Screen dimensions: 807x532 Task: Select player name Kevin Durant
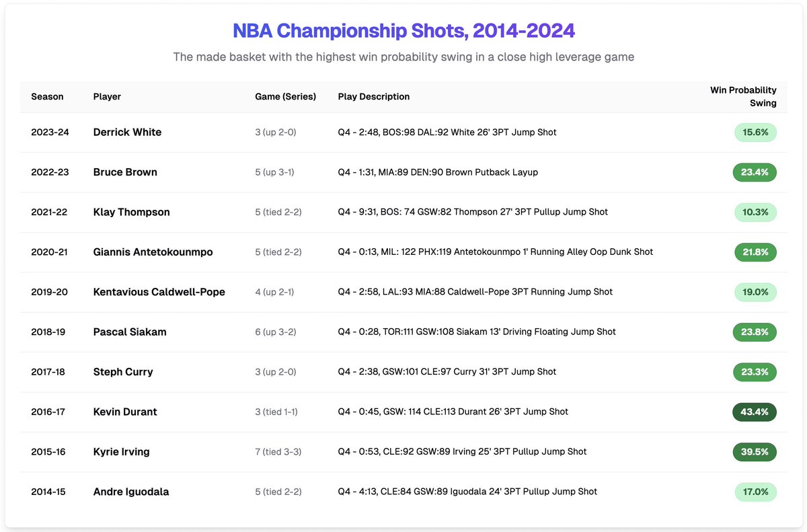point(125,412)
